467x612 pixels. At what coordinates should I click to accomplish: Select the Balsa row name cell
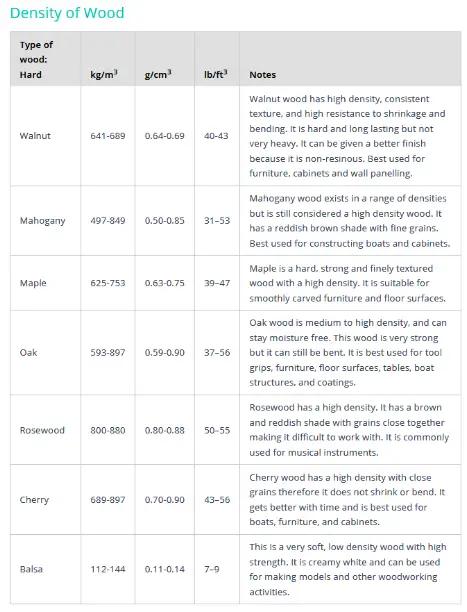(45, 569)
